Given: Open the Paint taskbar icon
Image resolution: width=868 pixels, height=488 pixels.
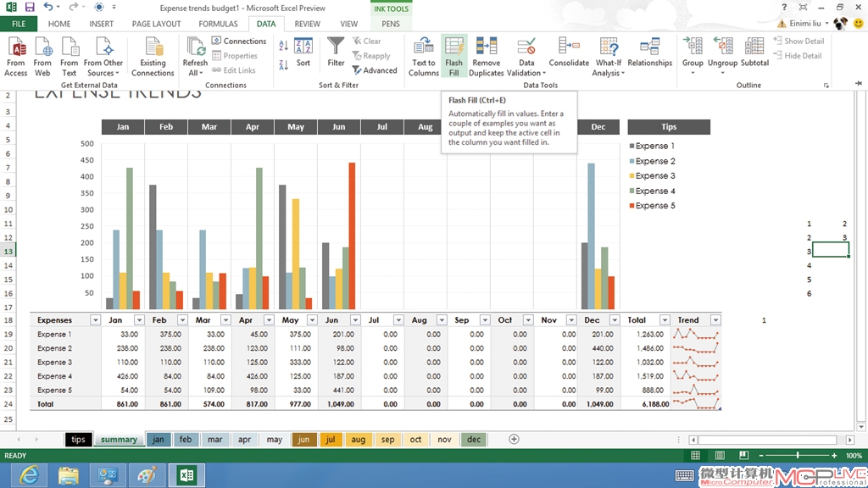Looking at the screenshot, I should [147, 475].
